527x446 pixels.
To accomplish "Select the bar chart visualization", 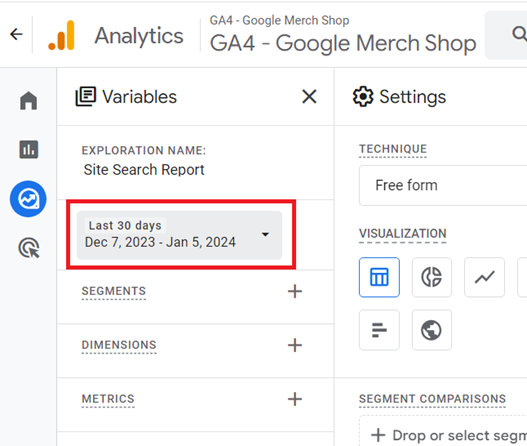I will click(x=379, y=330).
